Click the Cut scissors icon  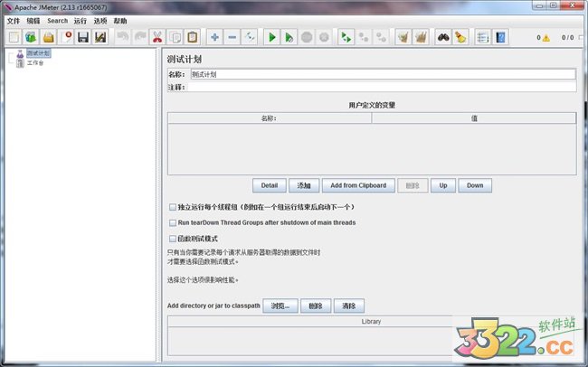click(157, 37)
